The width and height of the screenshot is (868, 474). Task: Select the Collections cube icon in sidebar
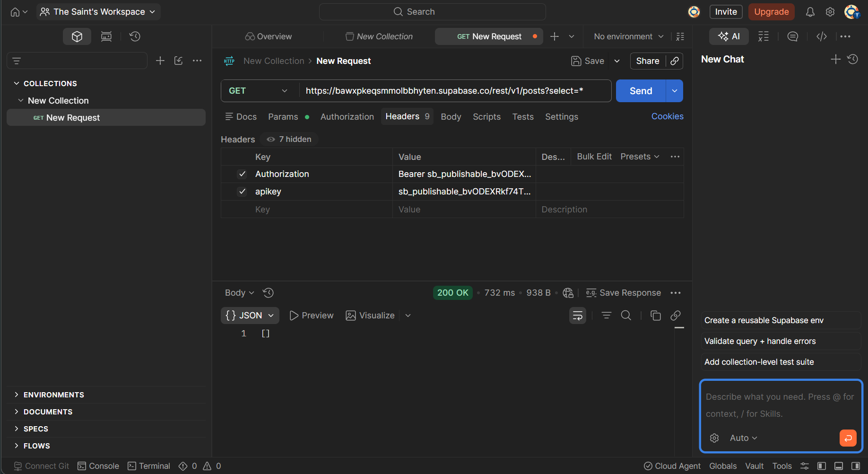coord(77,36)
